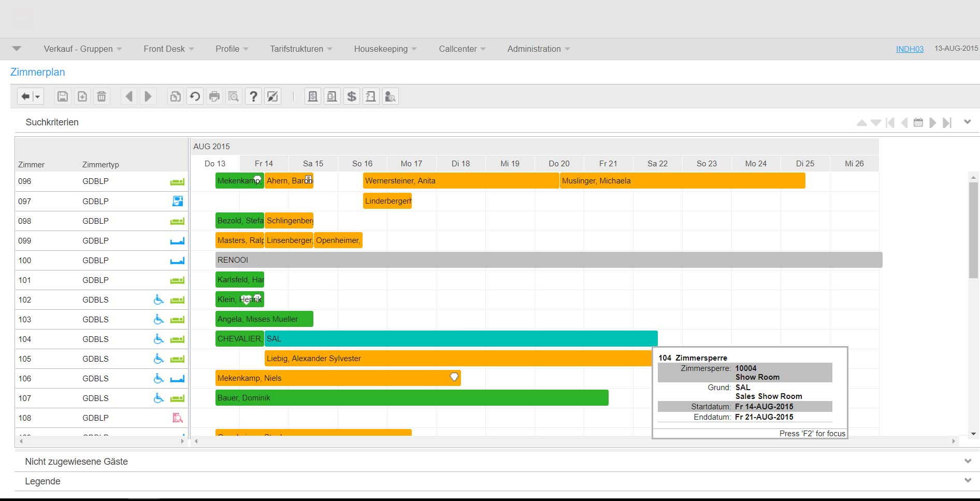Expand the Legende section

tap(967, 481)
